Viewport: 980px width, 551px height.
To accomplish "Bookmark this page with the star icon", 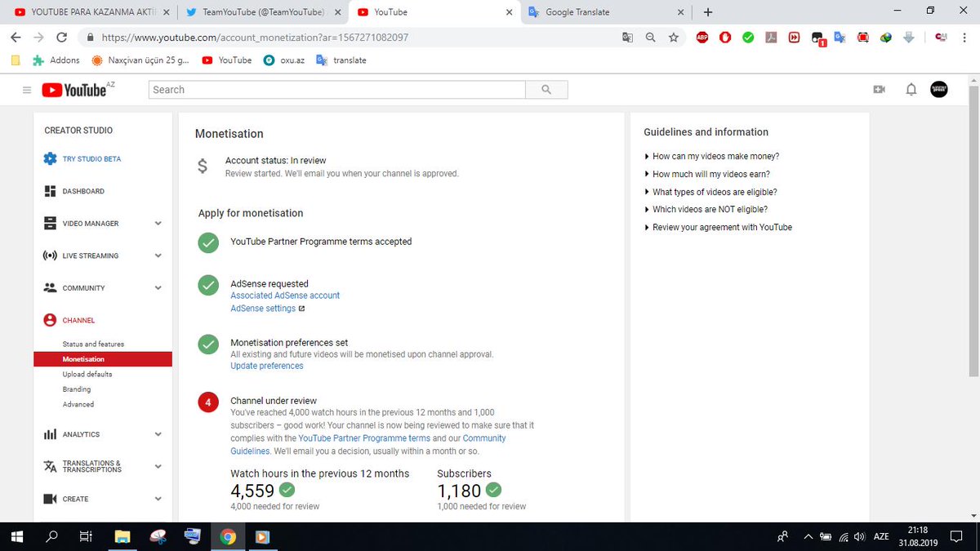I will (674, 38).
